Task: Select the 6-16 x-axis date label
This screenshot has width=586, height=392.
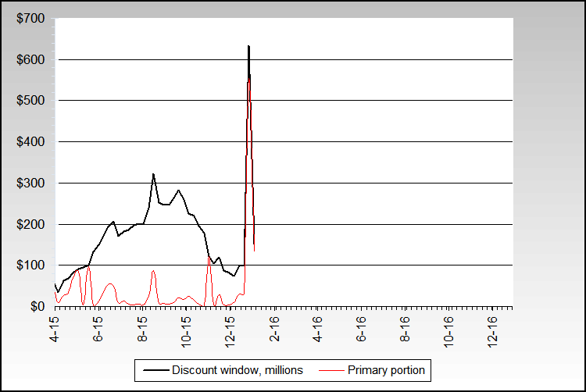Action: click(361, 329)
